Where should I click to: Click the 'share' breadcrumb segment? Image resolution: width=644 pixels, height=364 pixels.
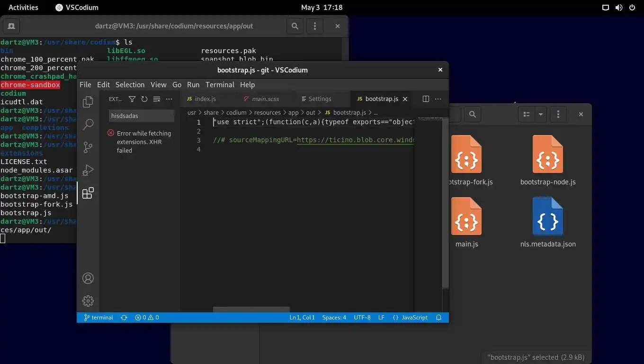[x=211, y=113]
